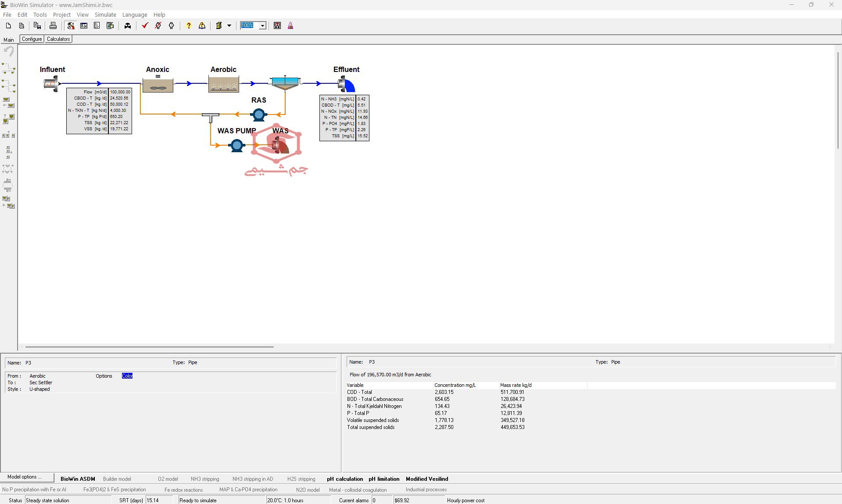This screenshot has width=842, height=504.
Task: Click the stopwatch dynamic simulation icon
Action: [x=172, y=26]
